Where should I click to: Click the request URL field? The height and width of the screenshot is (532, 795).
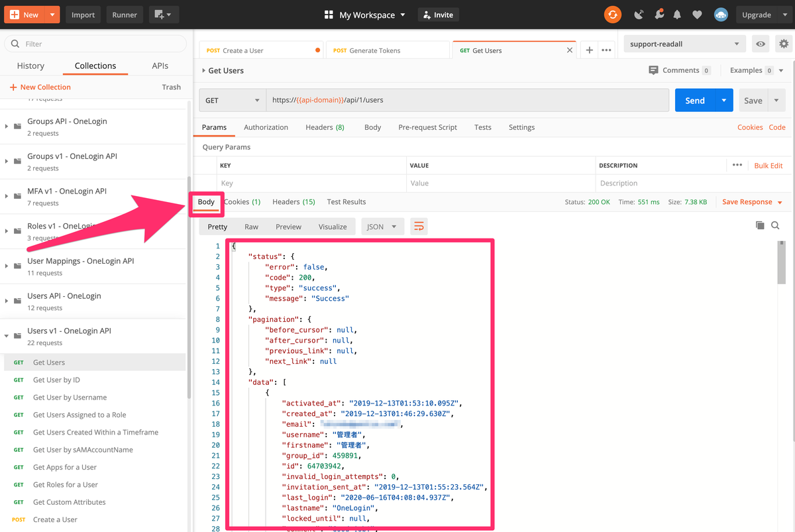468,101
